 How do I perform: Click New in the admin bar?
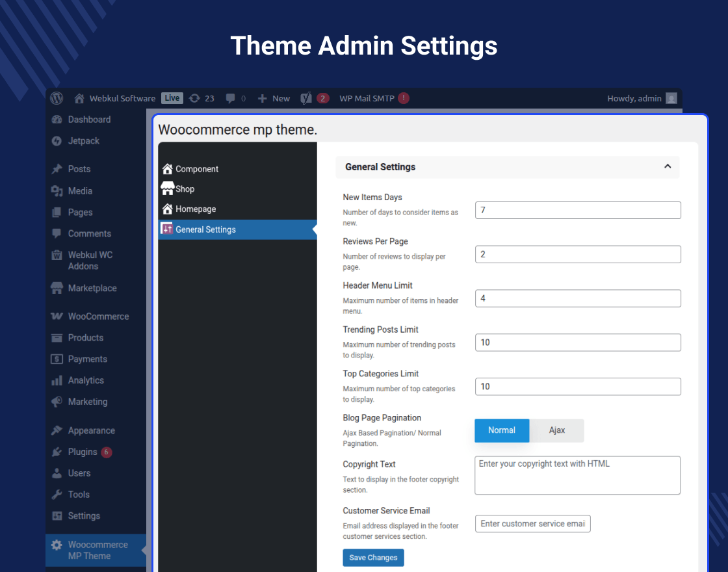[x=281, y=98]
